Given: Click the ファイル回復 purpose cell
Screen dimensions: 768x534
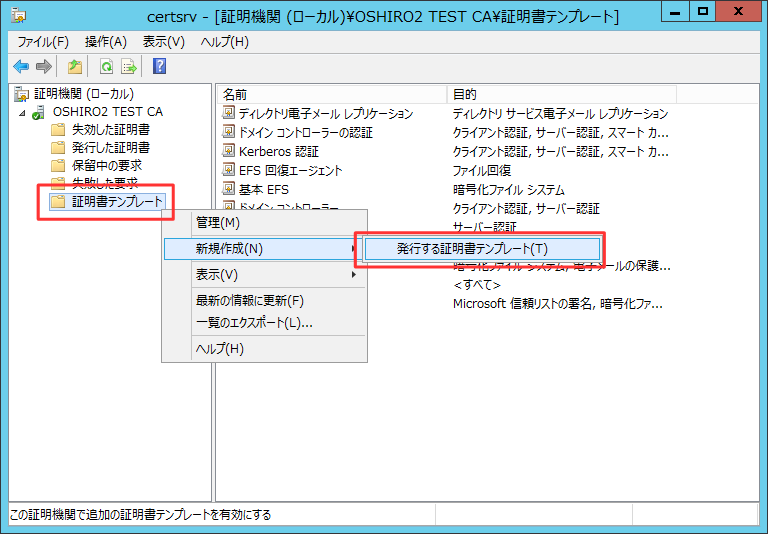Looking at the screenshot, I should pyautogui.click(x=481, y=170).
